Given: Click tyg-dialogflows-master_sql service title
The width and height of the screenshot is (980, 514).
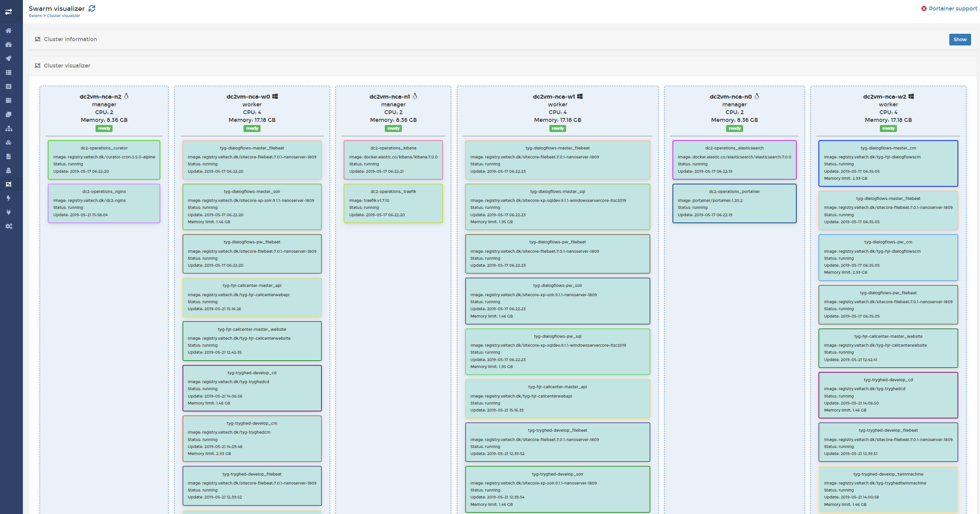Looking at the screenshot, I should pyautogui.click(x=558, y=191).
